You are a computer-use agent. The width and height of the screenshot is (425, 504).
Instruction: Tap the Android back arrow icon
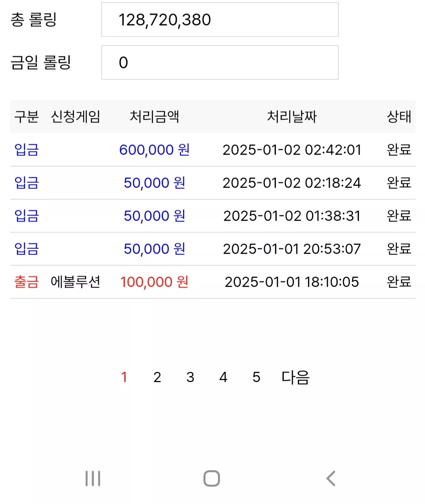(331, 478)
